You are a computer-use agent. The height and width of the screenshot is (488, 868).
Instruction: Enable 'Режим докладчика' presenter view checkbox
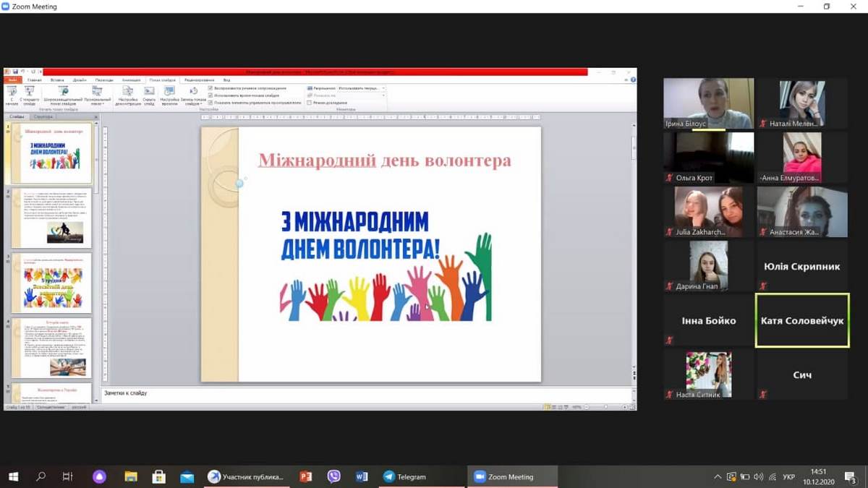coord(310,103)
